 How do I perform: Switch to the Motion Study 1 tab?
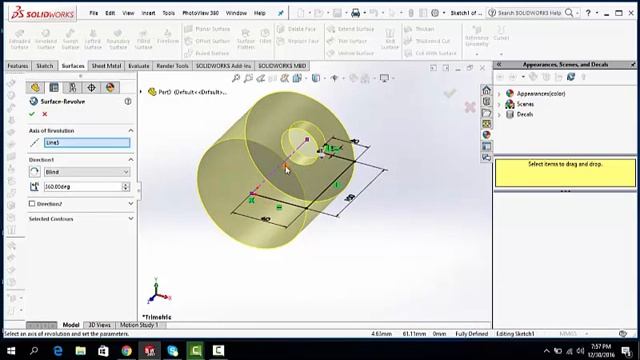point(139,325)
